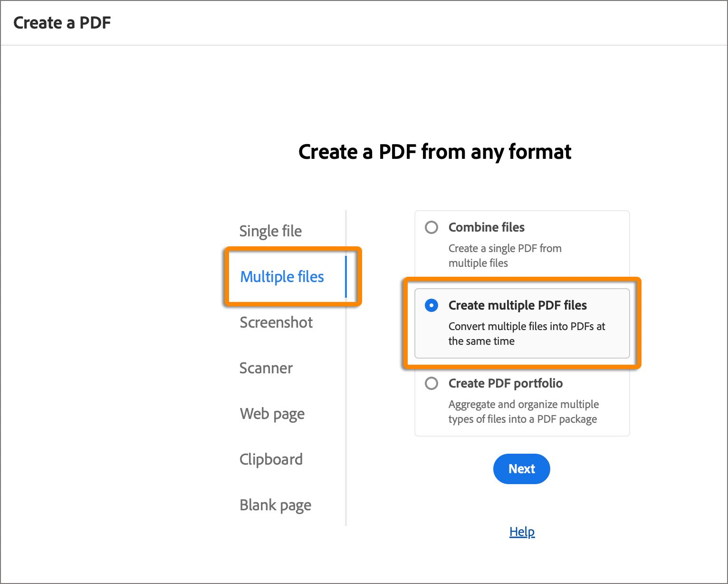Select the Create PDF portfolio radio button
This screenshot has height=584, width=728.
tap(431, 383)
